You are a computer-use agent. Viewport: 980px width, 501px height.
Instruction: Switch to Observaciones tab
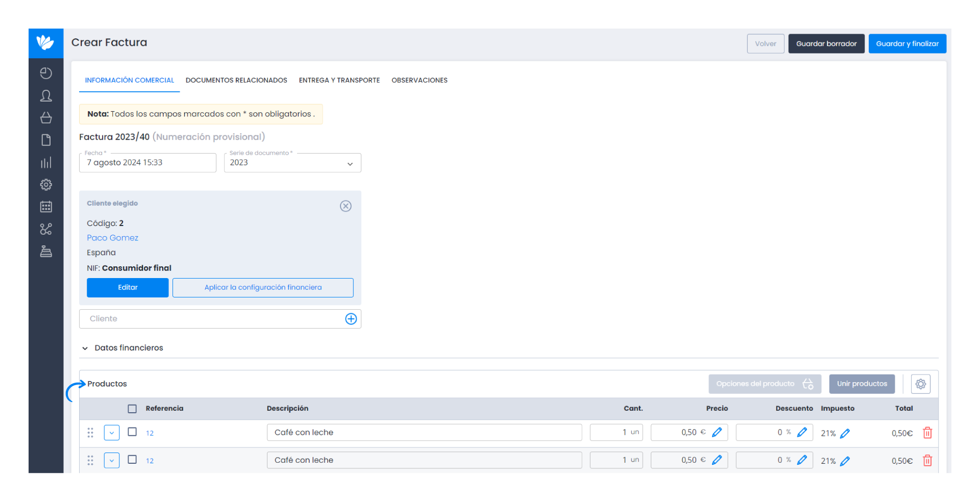(420, 80)
